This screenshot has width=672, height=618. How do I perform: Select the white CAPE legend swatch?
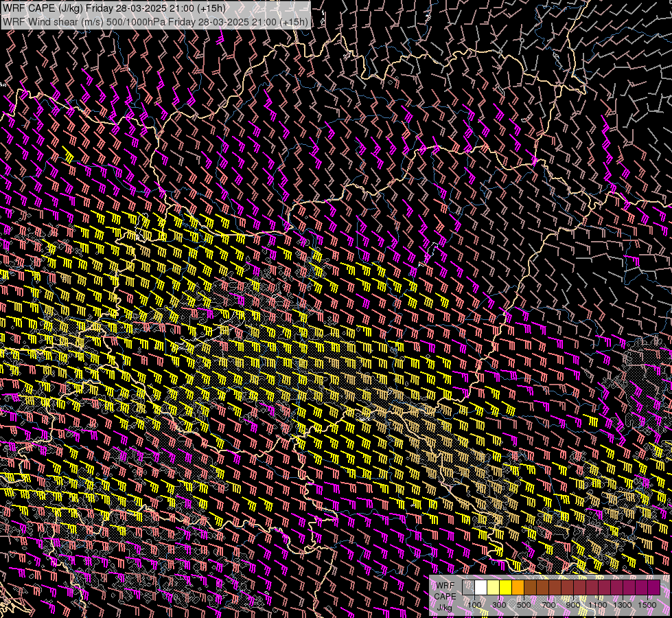481,587
